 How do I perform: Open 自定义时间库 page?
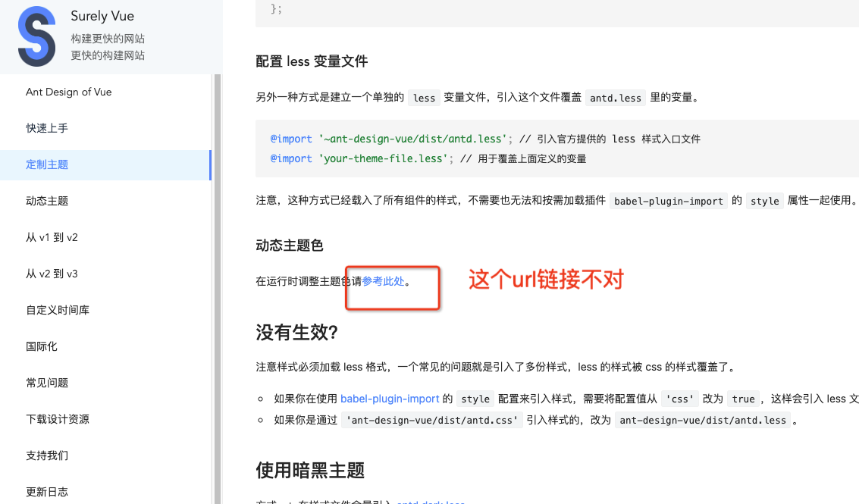tap(58, 310)
